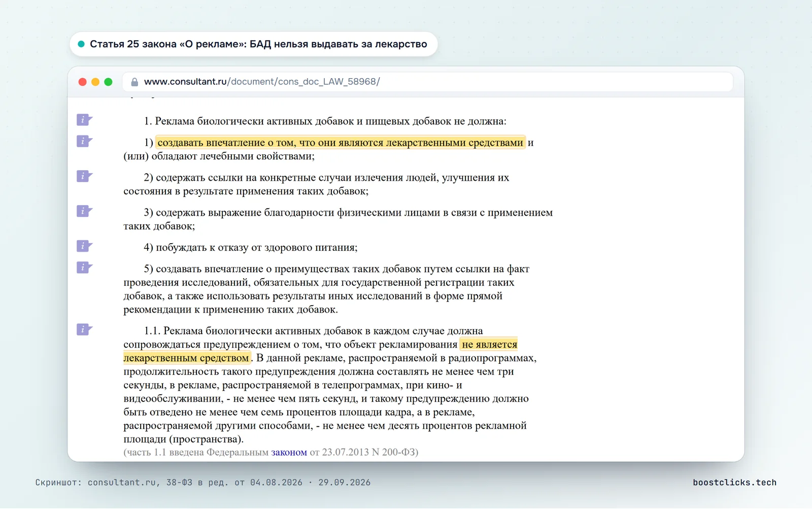The height and width of the screenshot is (509, 812).
Task: Click the green maximize window button
Action: click(108, 82)
